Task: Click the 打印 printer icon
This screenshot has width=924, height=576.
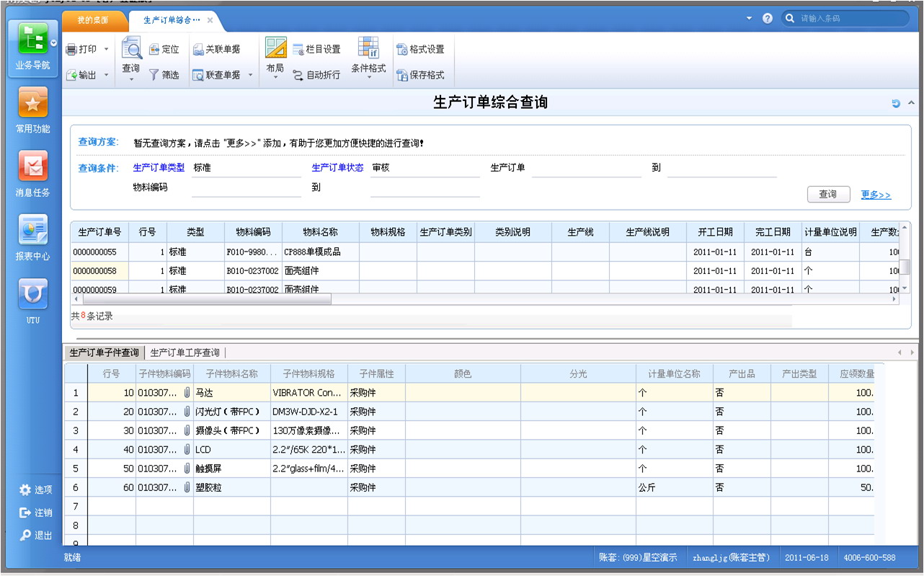Action: click(x=71, y=50)
